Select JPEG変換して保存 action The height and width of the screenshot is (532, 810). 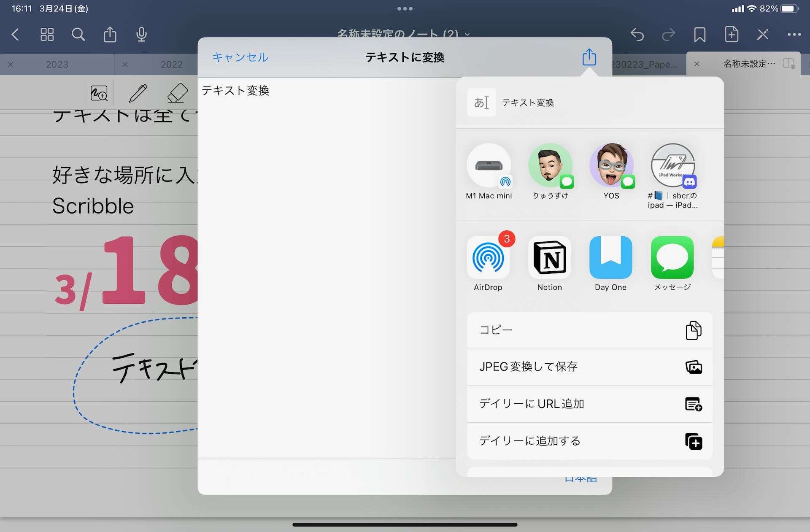pos(589,367)
